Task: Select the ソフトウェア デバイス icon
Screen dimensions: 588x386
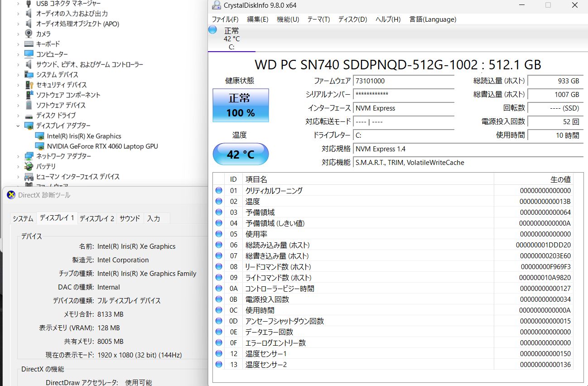Action: (x=29, y=105)
